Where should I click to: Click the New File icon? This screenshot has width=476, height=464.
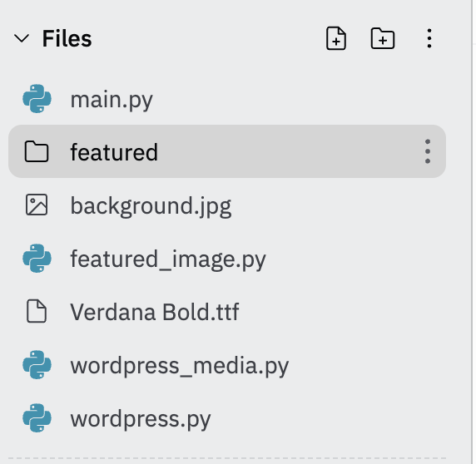coord(335,38)
